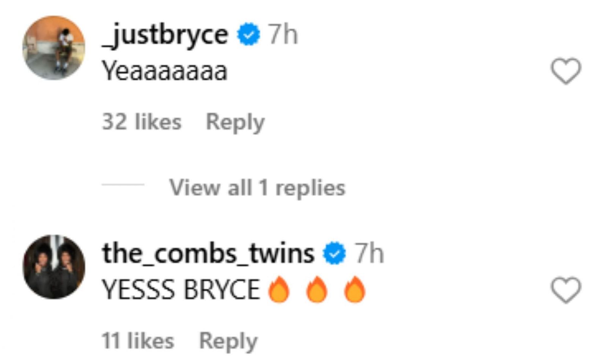Reply to the YESSS BRYCE comment
The height and width of the screenshot is (364, 607).
pyautogui.click(x=228, y=341)
